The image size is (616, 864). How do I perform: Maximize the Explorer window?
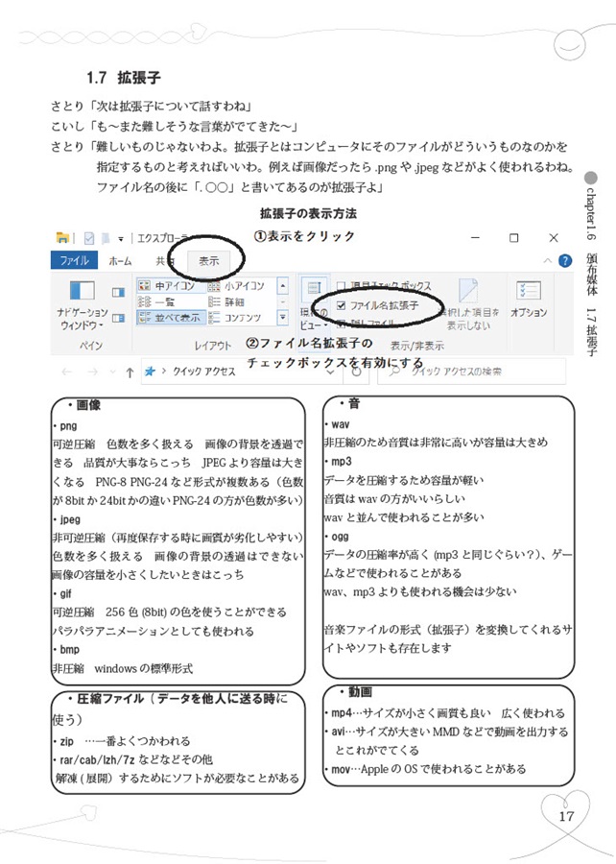513,237
